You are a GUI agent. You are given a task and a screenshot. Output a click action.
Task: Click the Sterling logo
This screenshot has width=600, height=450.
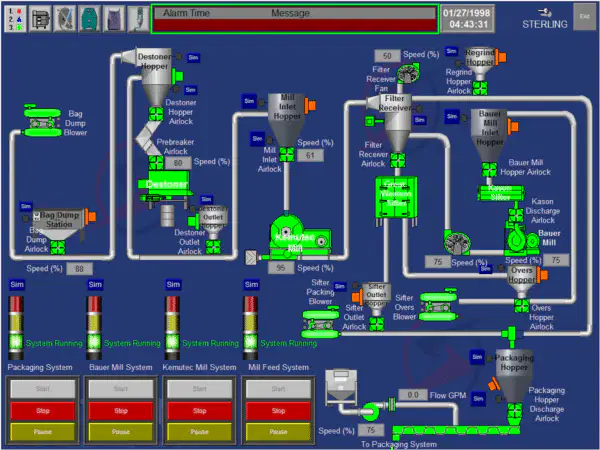(x=545, y=19)
